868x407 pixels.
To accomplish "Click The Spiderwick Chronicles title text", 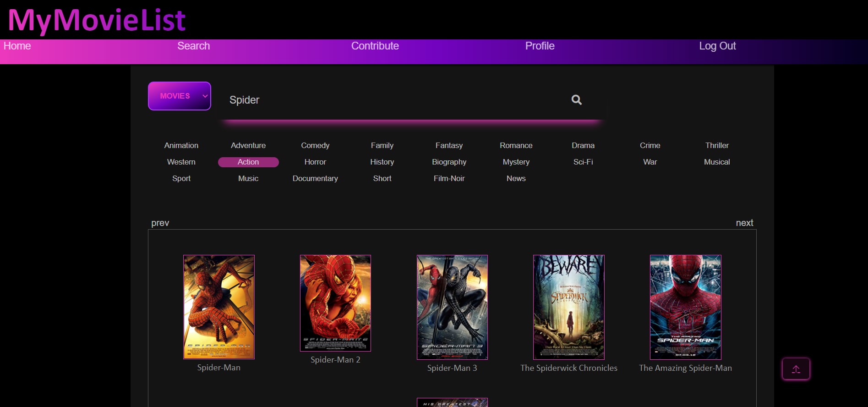I will pyautogui.click(x=569, y=368).
